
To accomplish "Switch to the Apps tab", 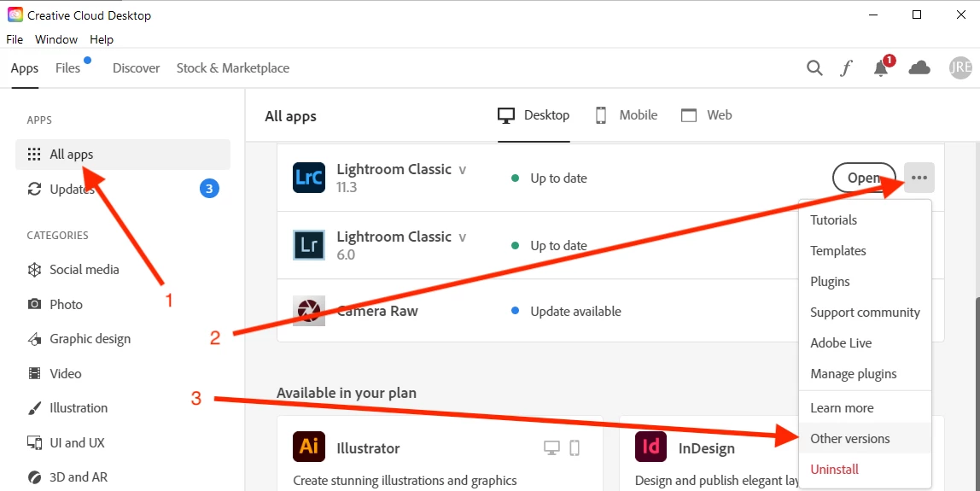I will click(25, 68).
